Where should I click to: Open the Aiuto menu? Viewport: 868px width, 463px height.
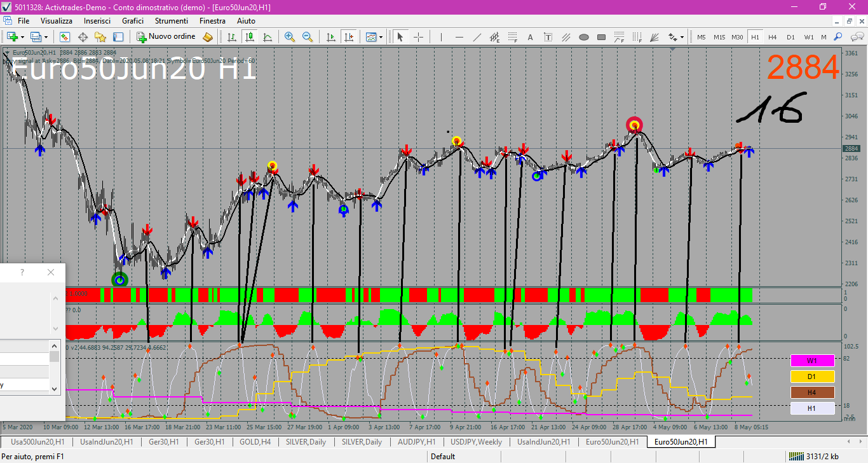246,21
